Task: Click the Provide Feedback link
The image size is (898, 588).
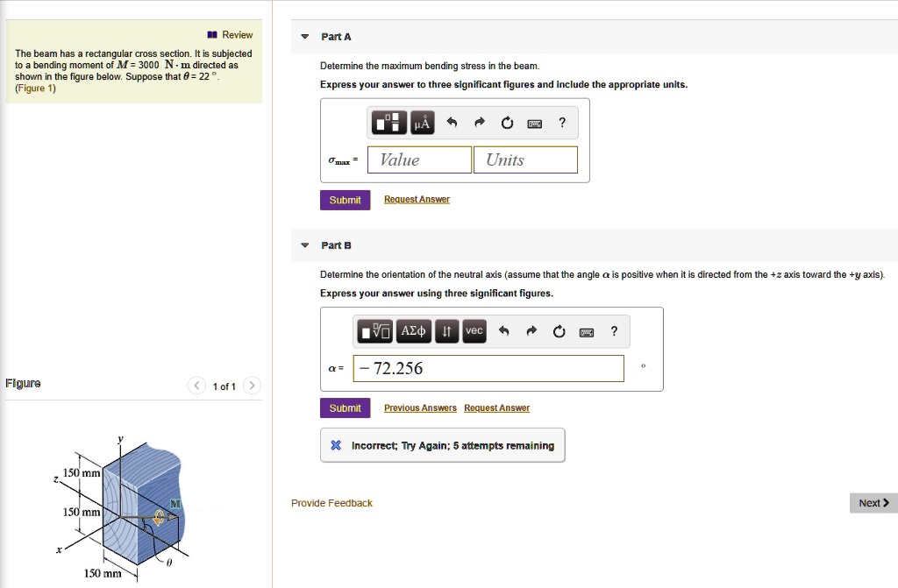Action: 331,502
